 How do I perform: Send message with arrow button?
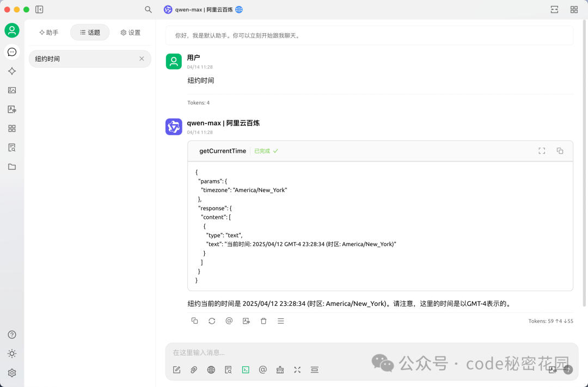point(568,370)
